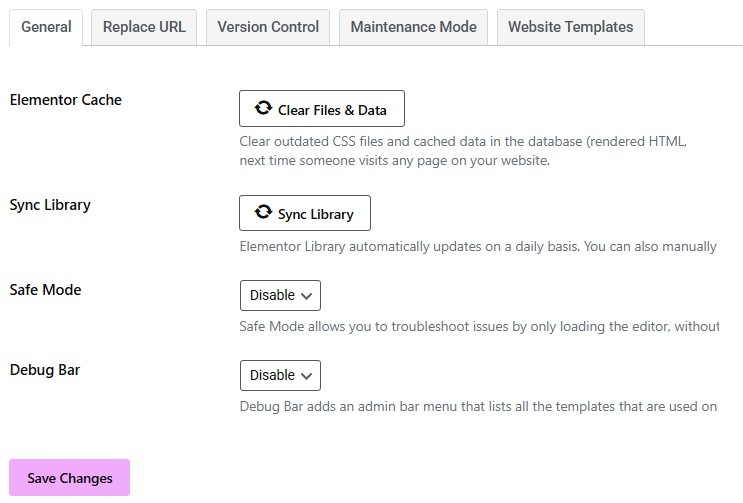
Task: Open the Website Templates tab
Action: coord(570,27)
